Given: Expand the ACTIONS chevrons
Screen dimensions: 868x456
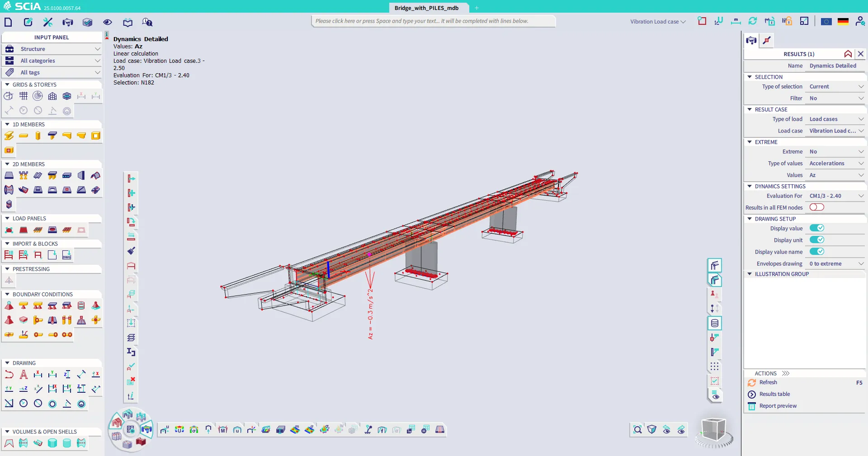Looking at the screenshot, I should [x=786, y=373].
